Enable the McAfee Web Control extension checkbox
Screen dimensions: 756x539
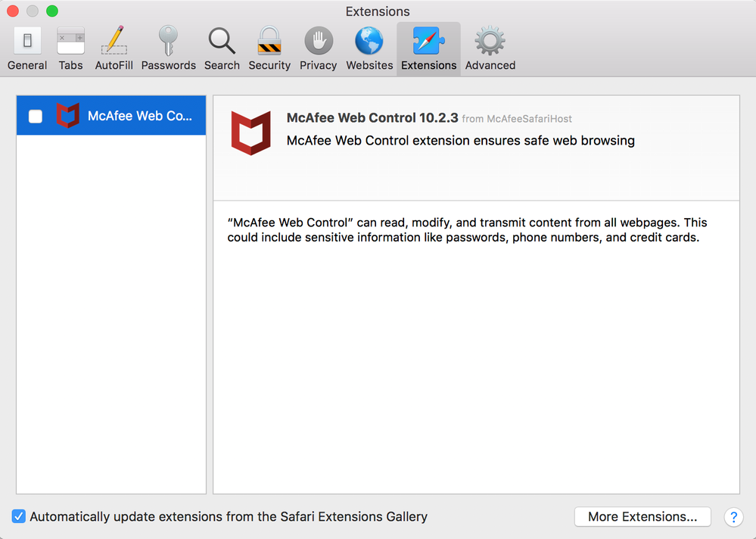tap(36, 116)
